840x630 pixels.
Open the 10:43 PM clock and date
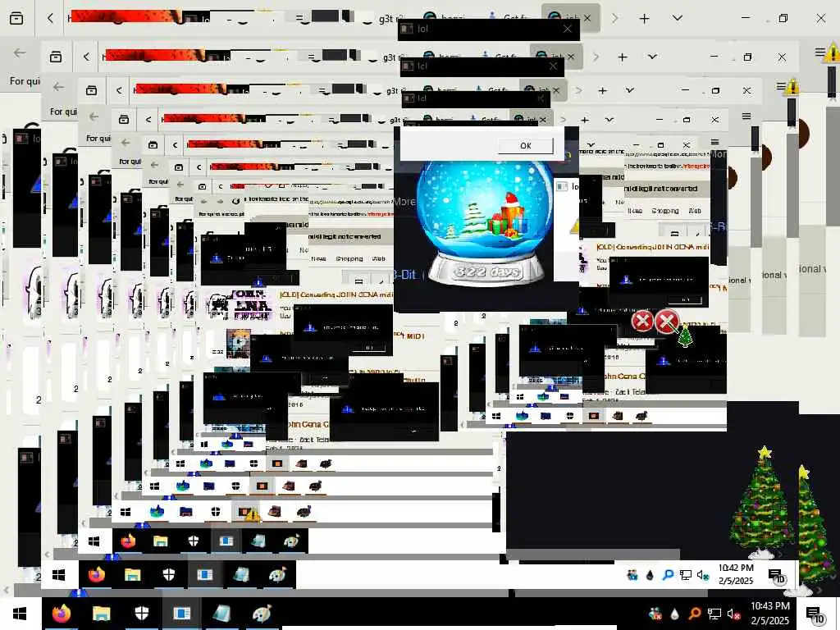click(769, 614)
